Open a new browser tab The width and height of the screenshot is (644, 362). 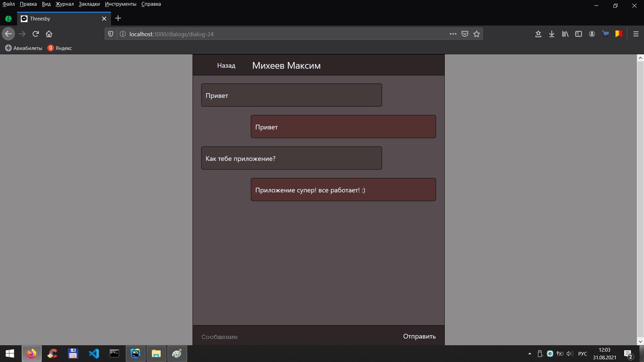pyautogui.click(x=118, y=18)
